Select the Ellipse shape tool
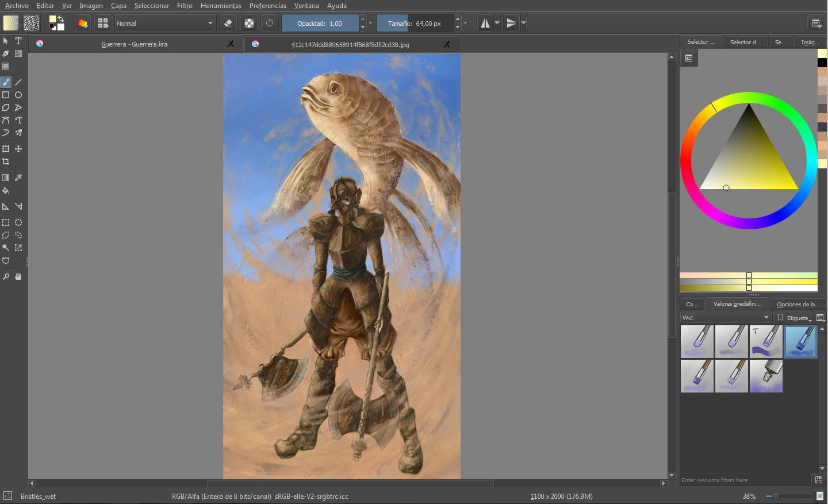This screenshot has width=828, height=504. pyautogui.click(x=18, y=95)
